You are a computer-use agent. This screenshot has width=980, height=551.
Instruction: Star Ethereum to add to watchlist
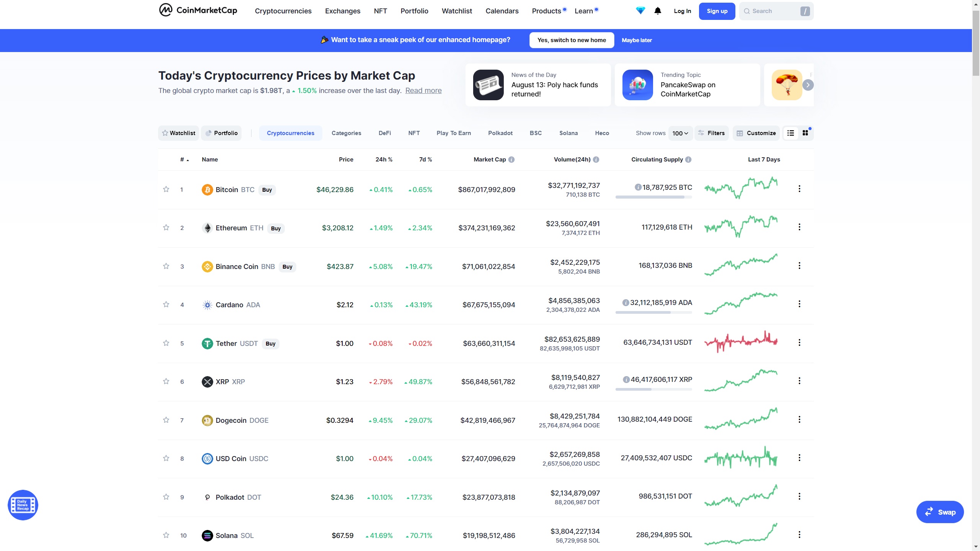point(166,227)
